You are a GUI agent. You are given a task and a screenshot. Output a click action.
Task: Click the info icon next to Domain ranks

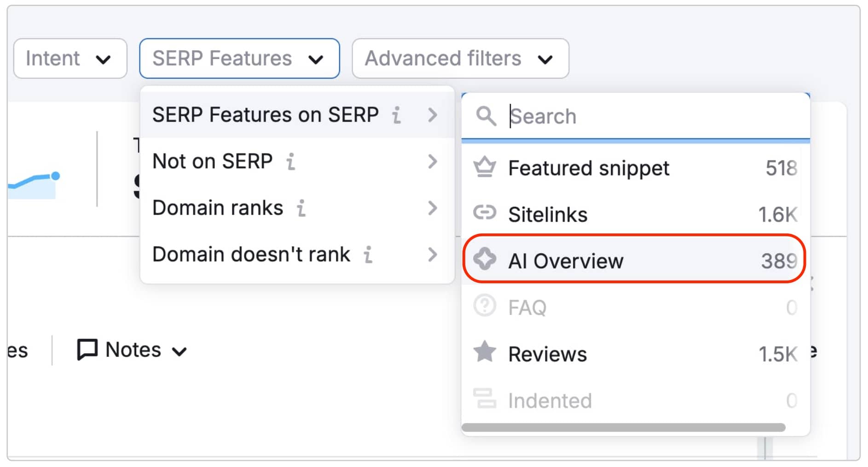pos(301,209)
